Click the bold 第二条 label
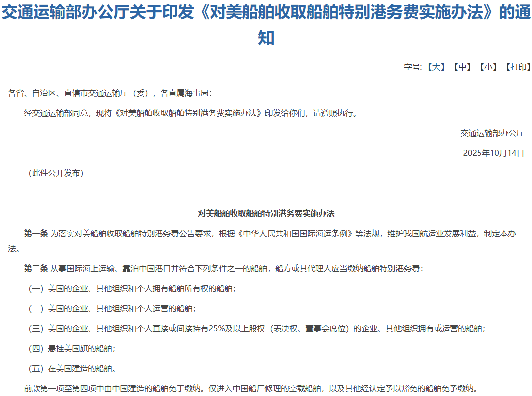This screenshot has width=532, height=396. (x=36, y=268)
